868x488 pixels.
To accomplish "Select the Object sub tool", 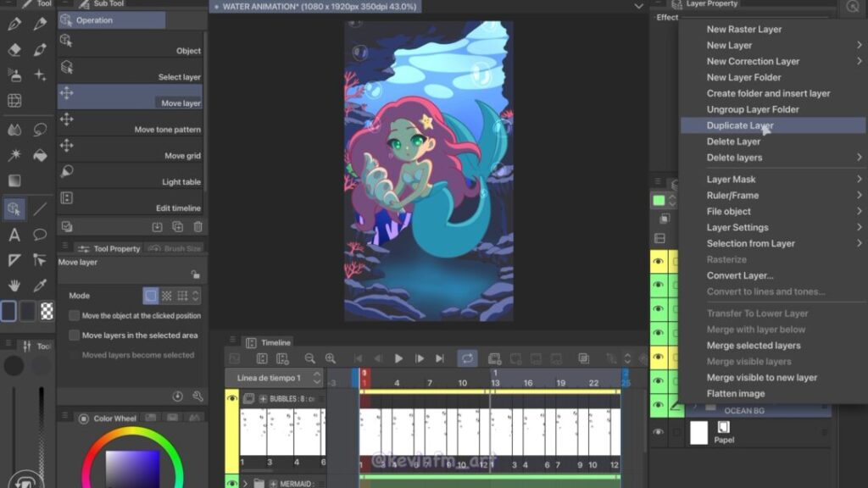I will 131,44.
